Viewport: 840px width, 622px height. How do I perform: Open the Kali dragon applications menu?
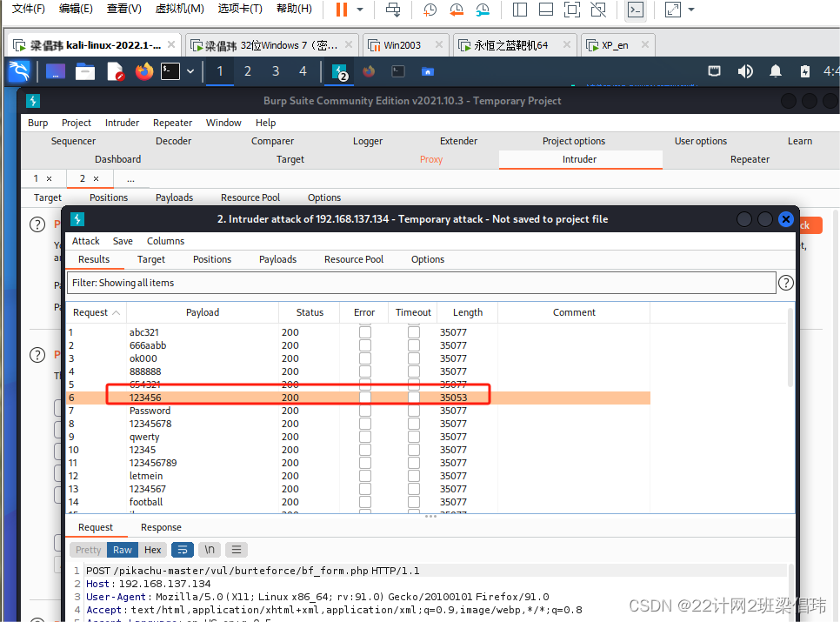(20, 71)
